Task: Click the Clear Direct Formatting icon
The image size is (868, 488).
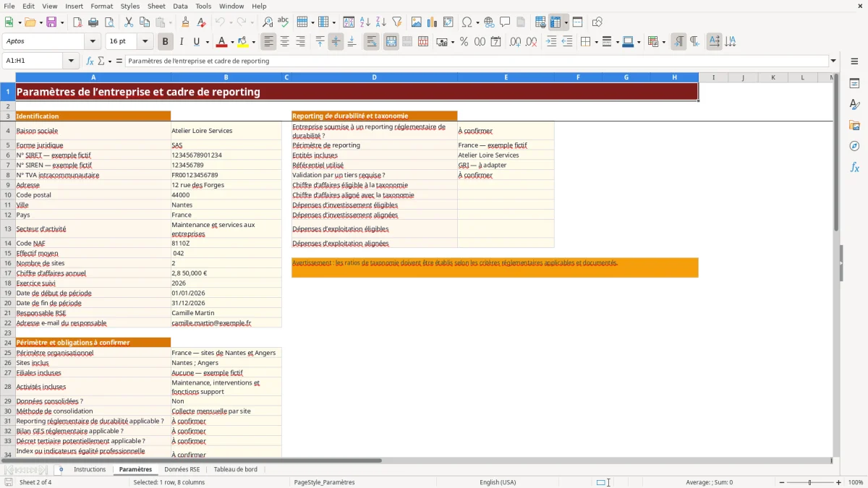Action: (200, 22)
